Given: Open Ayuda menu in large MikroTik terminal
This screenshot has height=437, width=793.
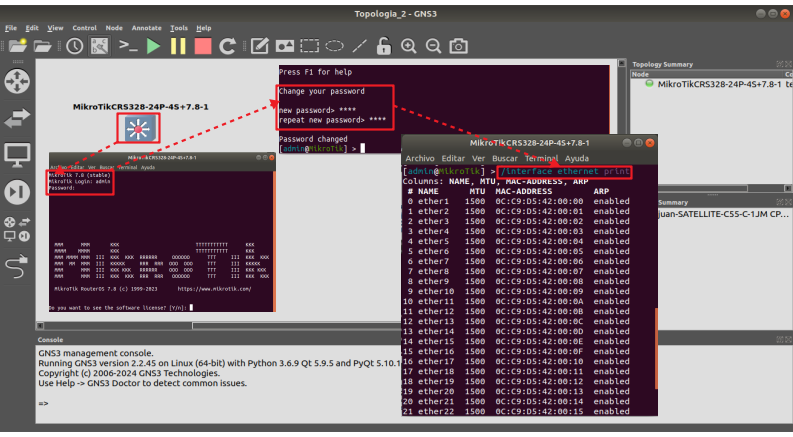Looking at the screenshot, I should 577,158.
